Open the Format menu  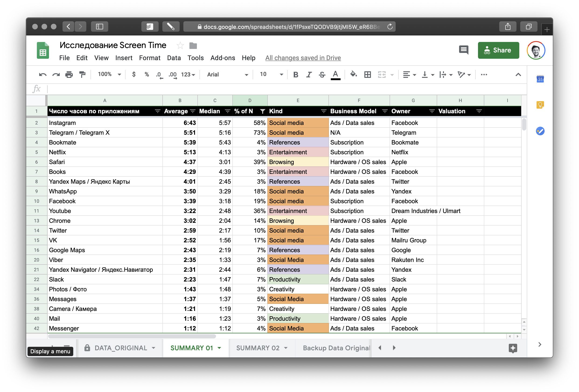[x=150, y=58]
